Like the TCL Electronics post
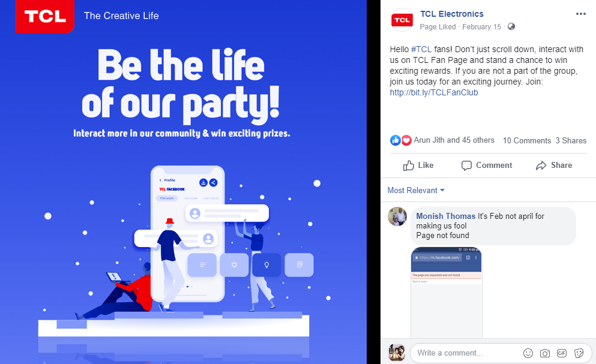 pos(418,166)
